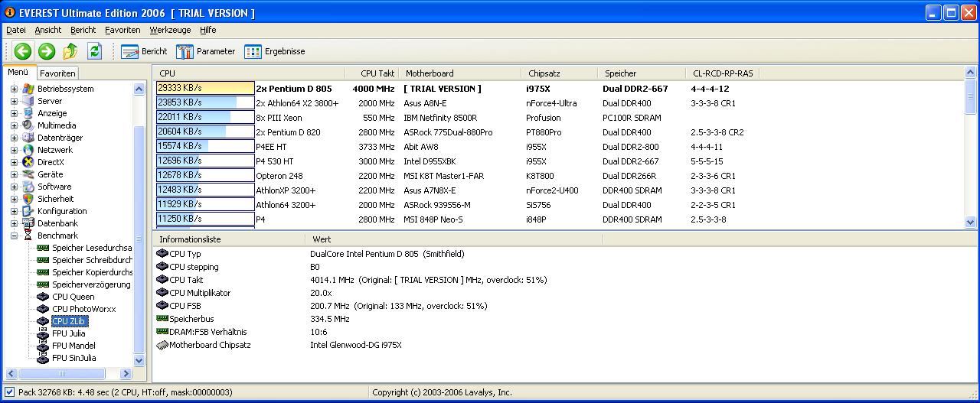Image resolution: width=980 pixels, height=403 pixels.
Task: Expand the Betriebssystem tree node
Action: tap(14, 89)
